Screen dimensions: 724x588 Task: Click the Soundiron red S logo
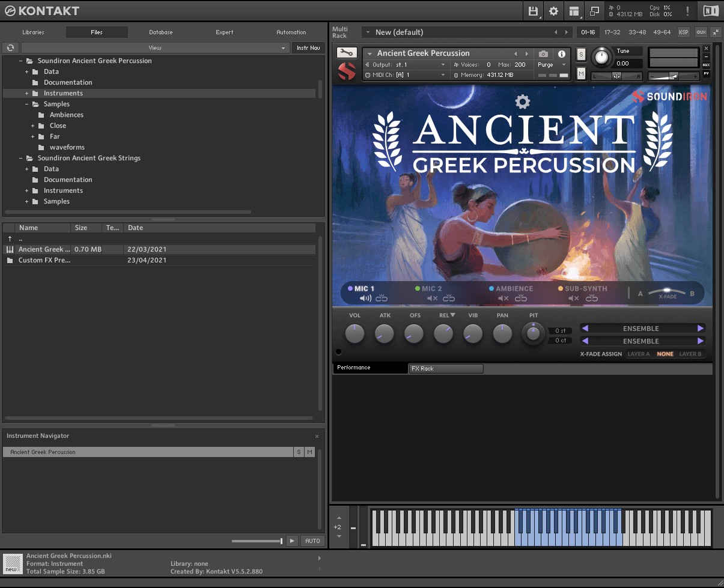point(347,71)
